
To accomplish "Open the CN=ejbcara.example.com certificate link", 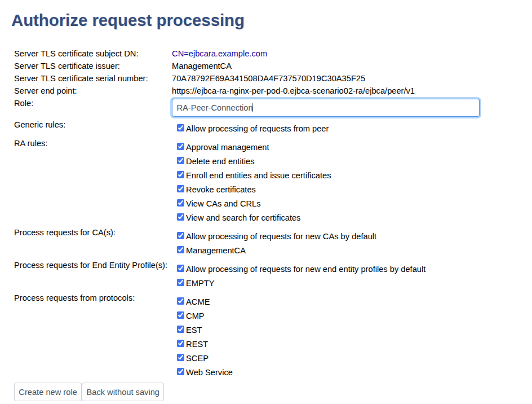I will tap(219, 54).
